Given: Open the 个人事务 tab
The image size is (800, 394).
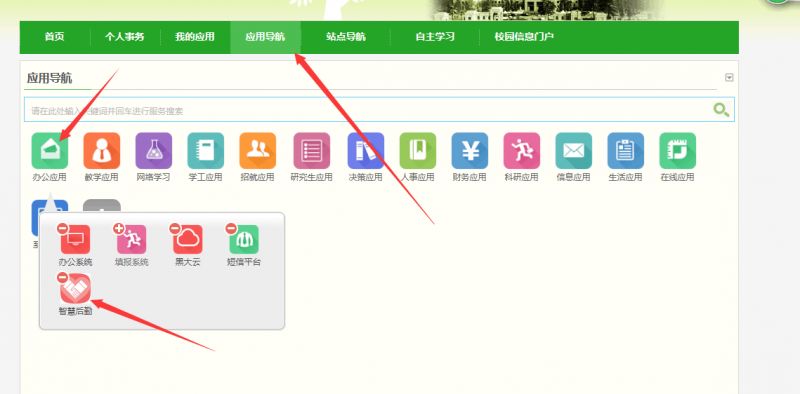Looking at the screenshot, I should pyautogui.click(x=124, y=37).
